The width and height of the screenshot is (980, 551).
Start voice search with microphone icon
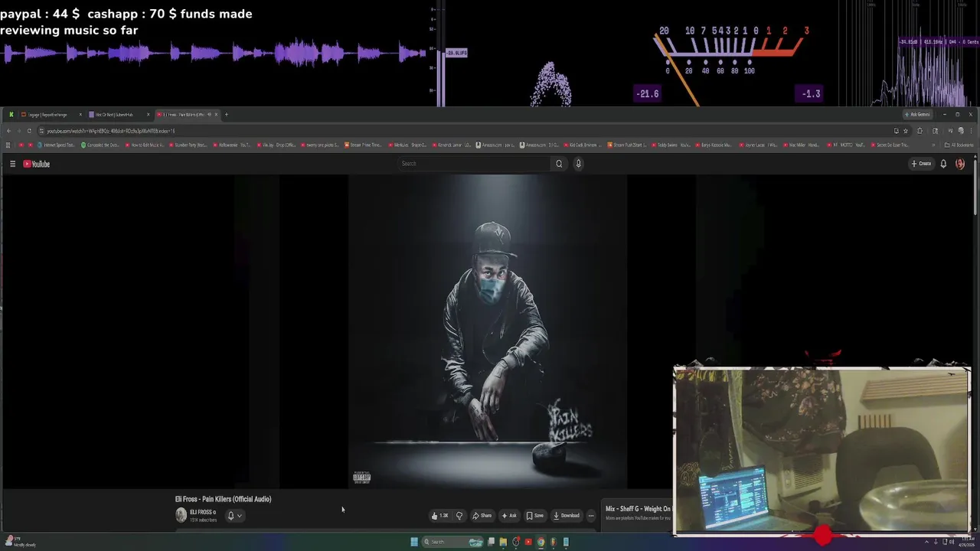coord(578,163)
